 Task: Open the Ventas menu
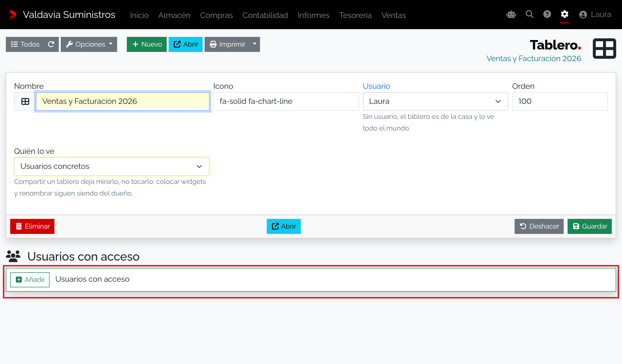click(393, 15)
